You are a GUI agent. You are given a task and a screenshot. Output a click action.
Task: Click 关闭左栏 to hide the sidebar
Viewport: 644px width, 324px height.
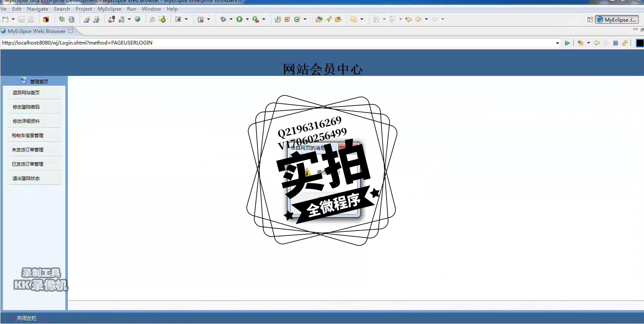tap(26, 318)
